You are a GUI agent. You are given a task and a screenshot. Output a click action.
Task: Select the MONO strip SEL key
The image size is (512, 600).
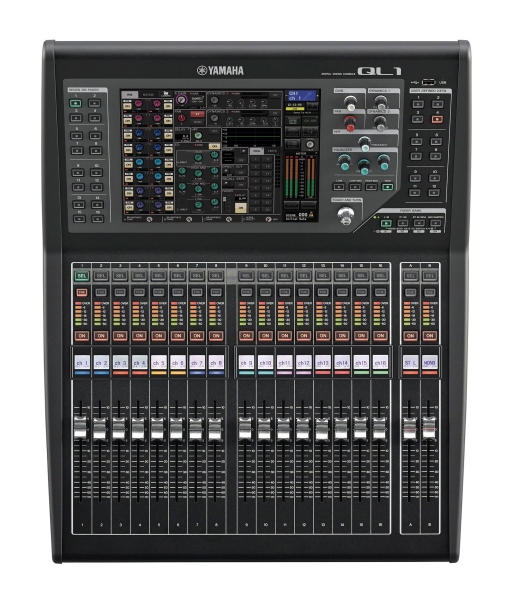[429, 276]
